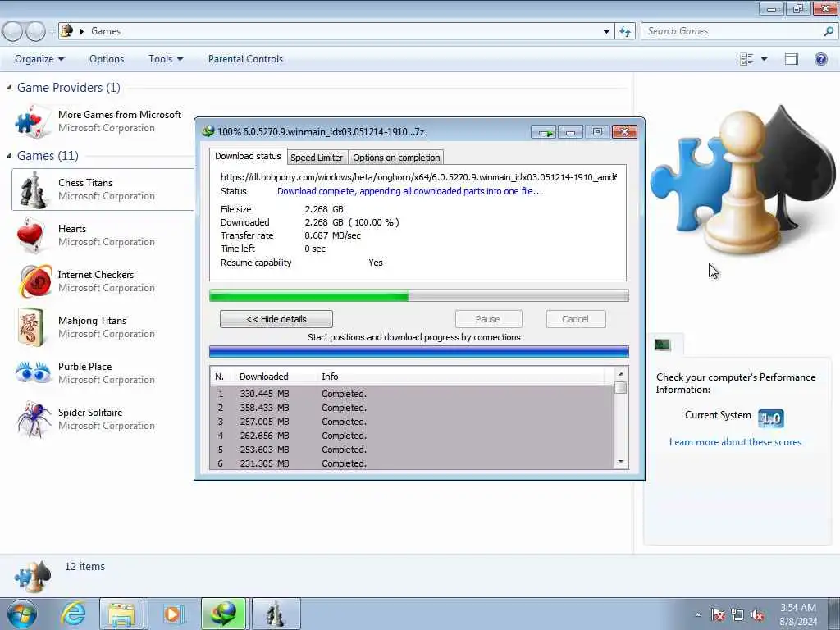Image resolution: width=840 pixels, height=630 pixels.
Task: Click the small game thumbnail in preview pane
Action: click(662, 345)
